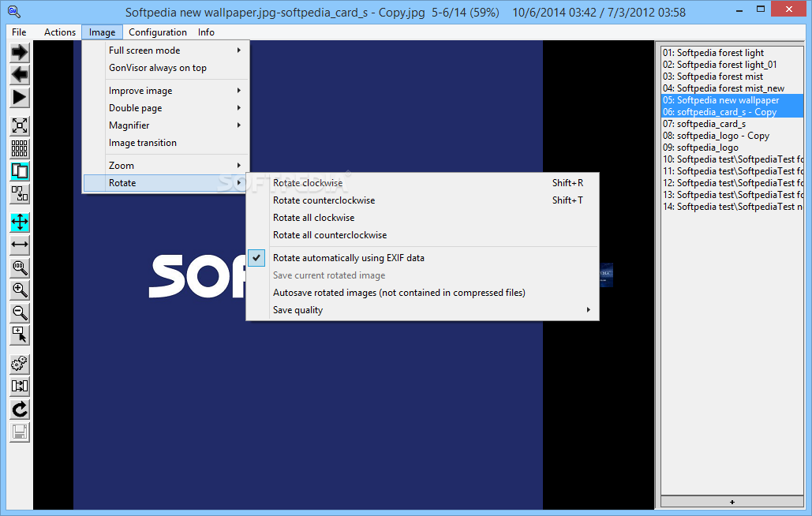Click the image transition icon
The height and width of the screenshot is (516, 812).
coord(20,387)
